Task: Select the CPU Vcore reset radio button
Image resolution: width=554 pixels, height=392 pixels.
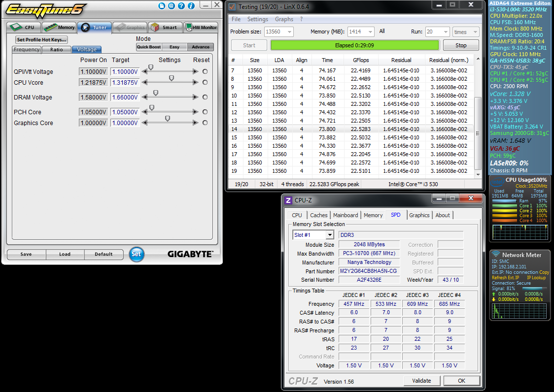Action: pyautogui.click(x=205, y=82)
